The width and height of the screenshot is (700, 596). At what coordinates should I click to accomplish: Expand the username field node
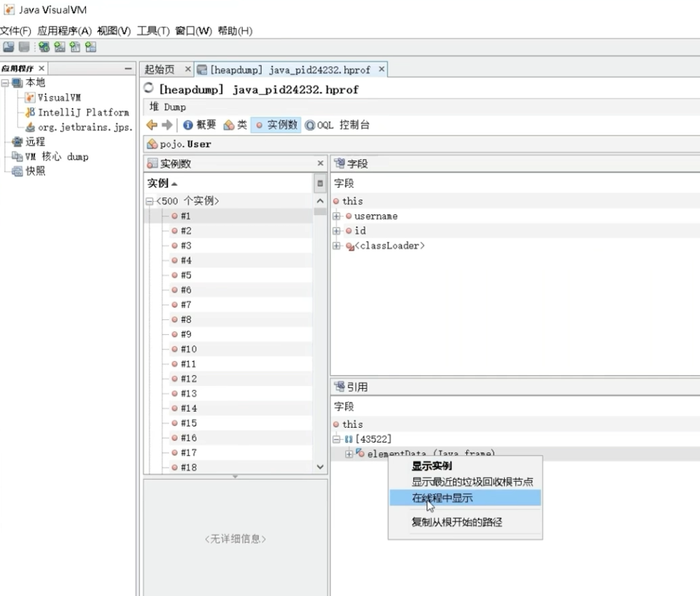[x=337, y=216]
